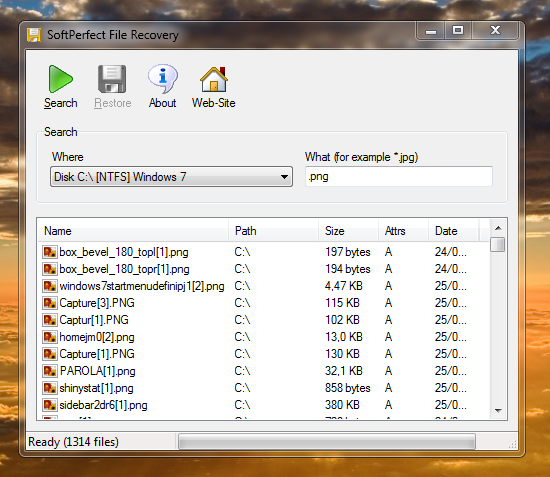550x477 pixels.
Task: Click file icon of homejm0[2].png
Action: 49,337
